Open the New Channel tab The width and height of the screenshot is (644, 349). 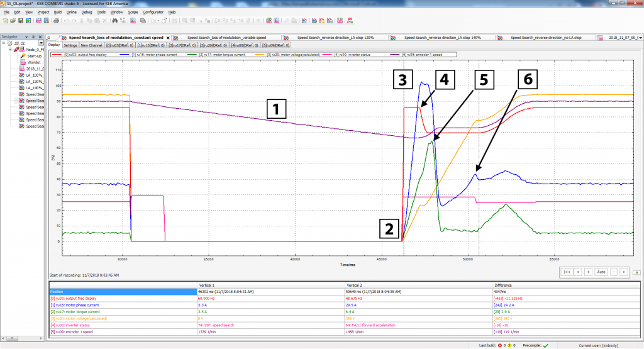pyautogui.click(x=91, y=45)
